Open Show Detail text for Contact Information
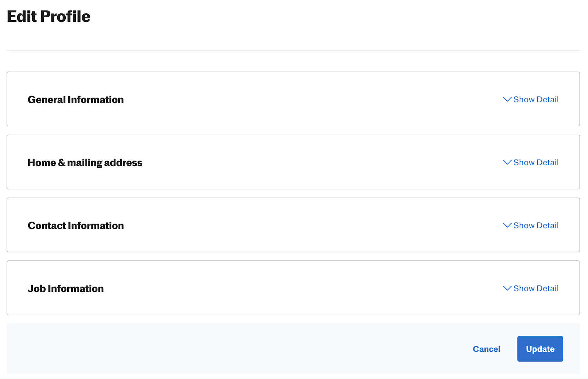Viewport: 588px width, 379px height. click(x=536, y=225)
